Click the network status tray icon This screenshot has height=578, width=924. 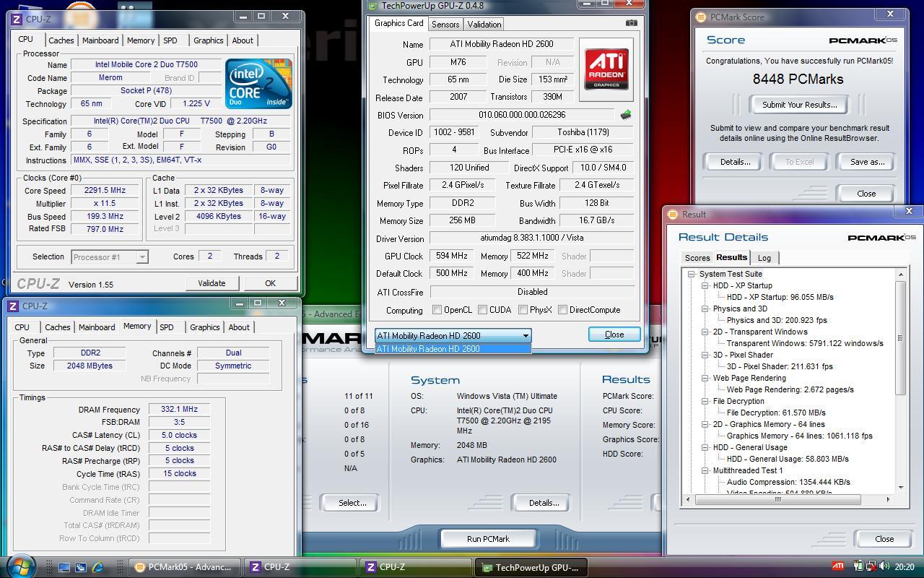872,567
